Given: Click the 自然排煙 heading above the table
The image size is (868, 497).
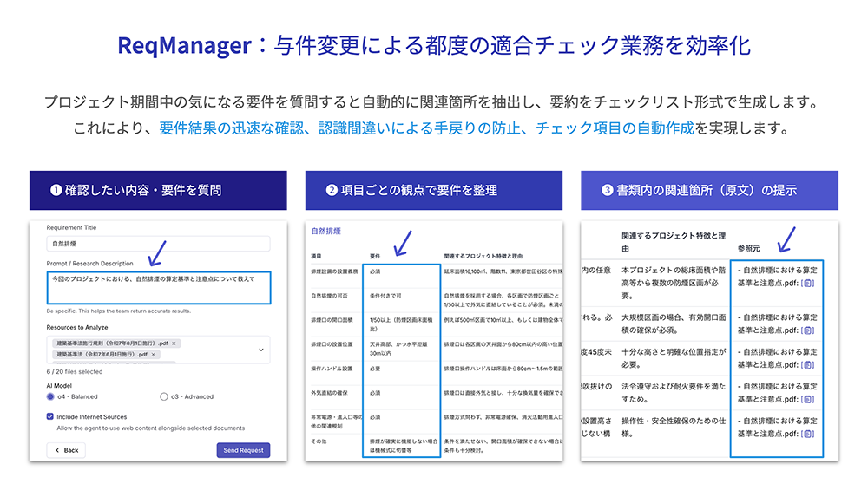Looking at the screenshot, I should tap(325, 232).
